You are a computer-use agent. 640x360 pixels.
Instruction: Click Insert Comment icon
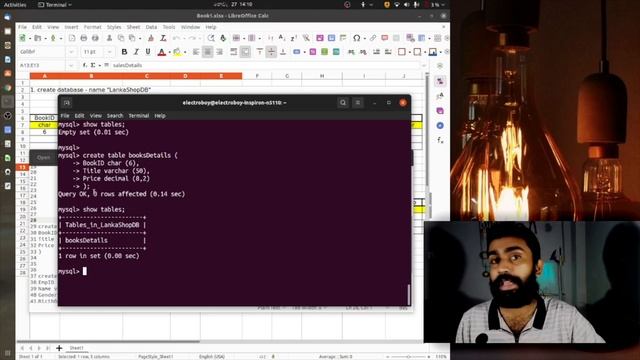384,38
